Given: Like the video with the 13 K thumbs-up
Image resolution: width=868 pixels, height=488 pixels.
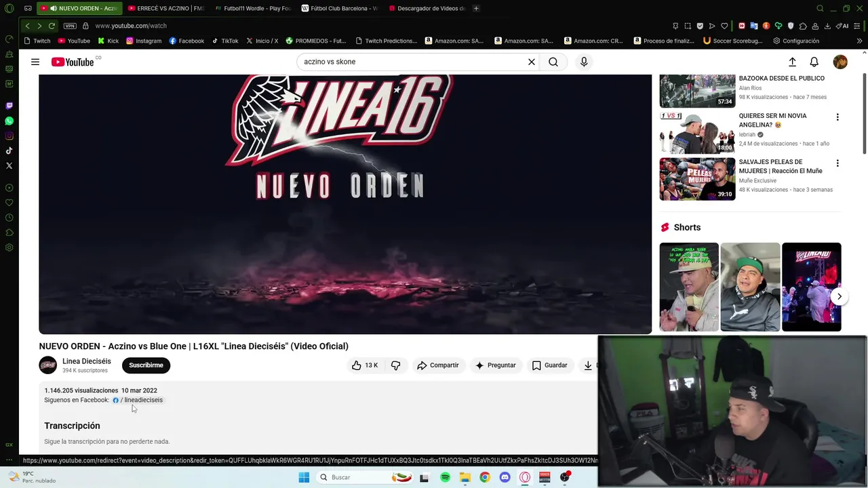Looking at the screenshot, I should coord(365,365).
